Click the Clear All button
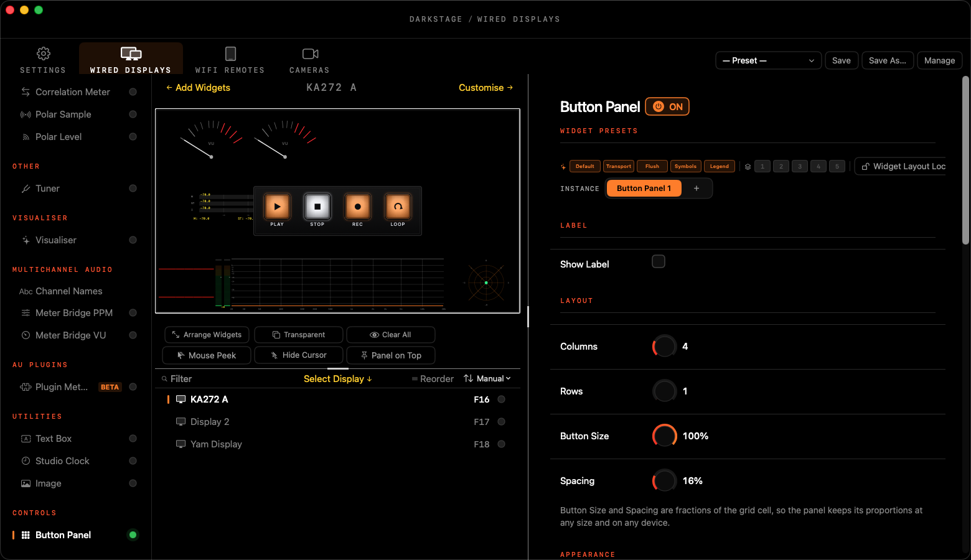This screenshot has width=971, height=560. (x=390, y=335)
